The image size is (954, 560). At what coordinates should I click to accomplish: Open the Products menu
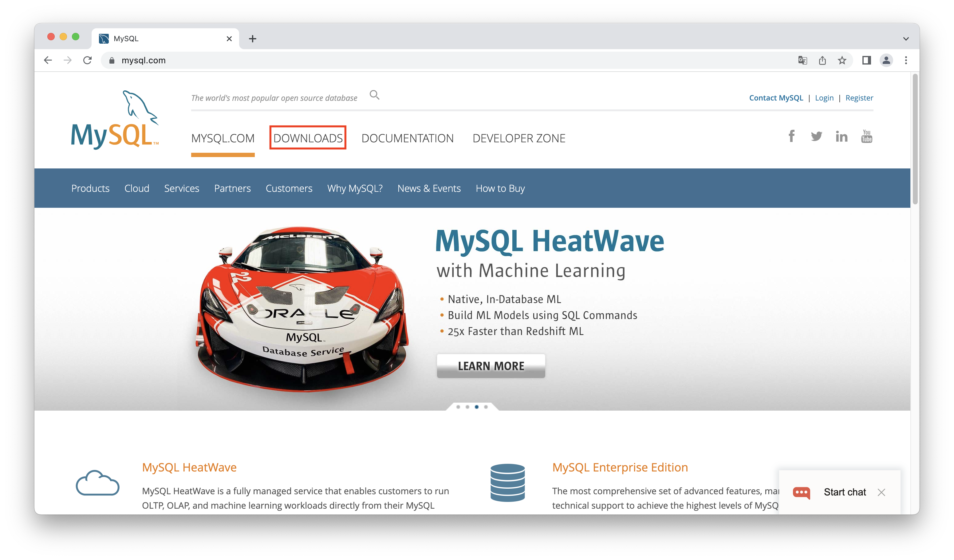tap(90, 188)
